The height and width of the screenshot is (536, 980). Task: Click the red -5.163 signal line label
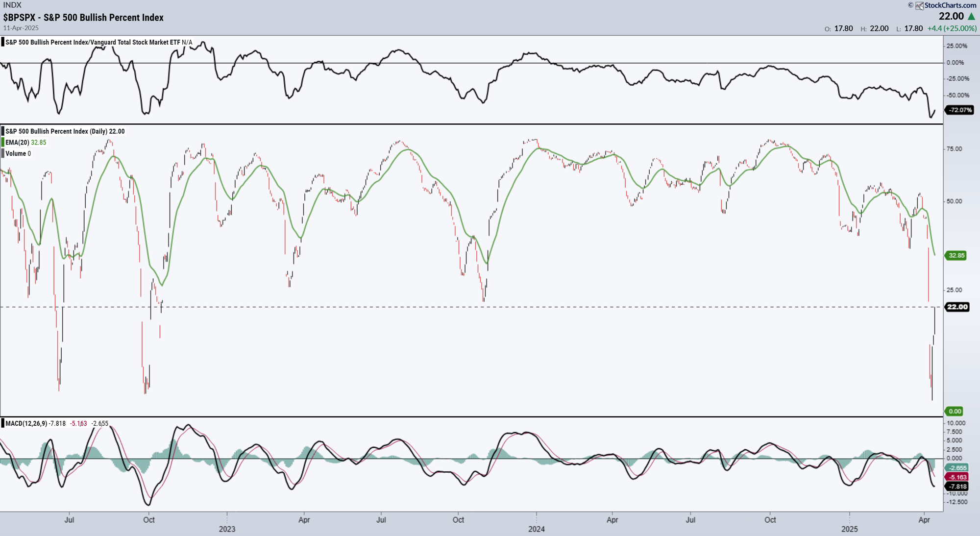click(x=957, y=477)
